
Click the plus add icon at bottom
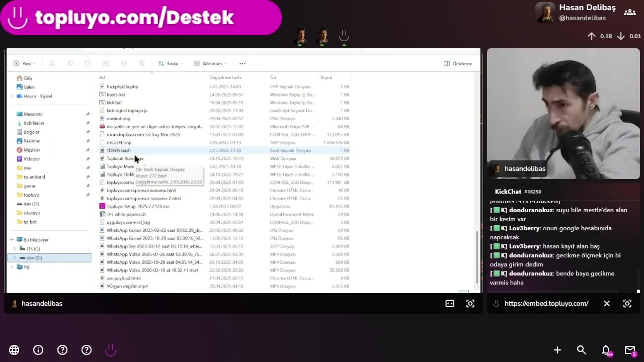pyautogui.click(x=557, y=350)
